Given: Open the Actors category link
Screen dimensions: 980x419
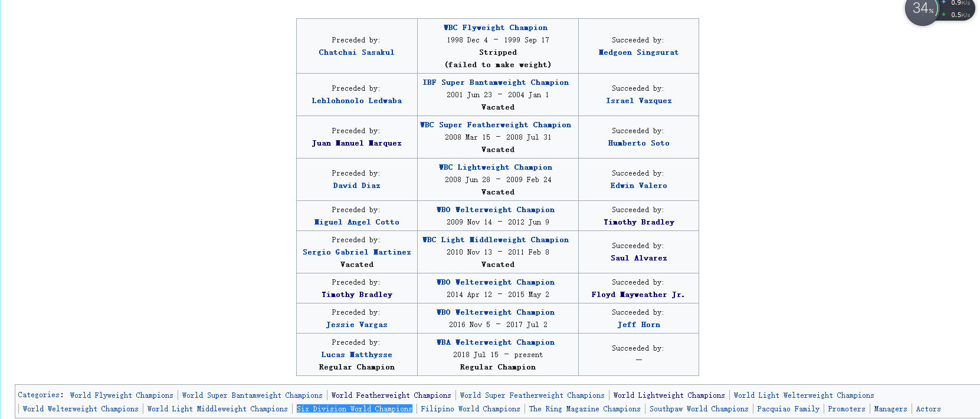Looking at the screenshot, I should tap(928, 409).
